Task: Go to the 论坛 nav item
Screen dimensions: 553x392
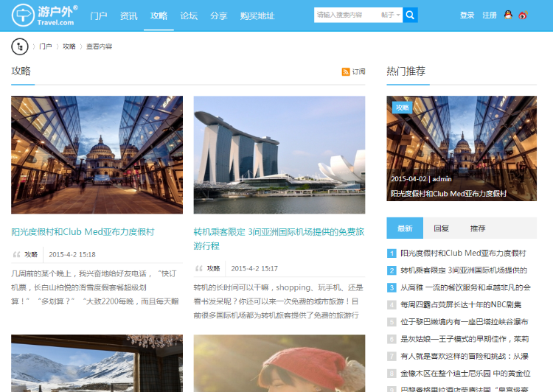Action: (189, 16)
